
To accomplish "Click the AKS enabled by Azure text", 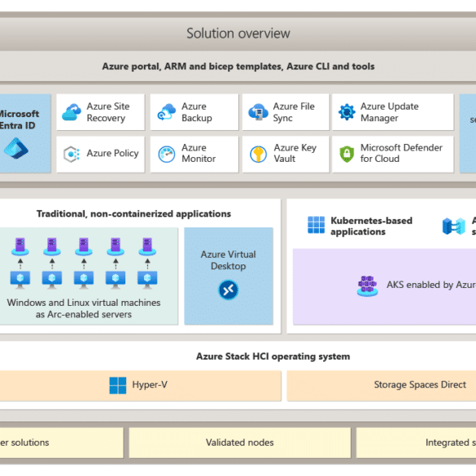I will coord(431,285).
